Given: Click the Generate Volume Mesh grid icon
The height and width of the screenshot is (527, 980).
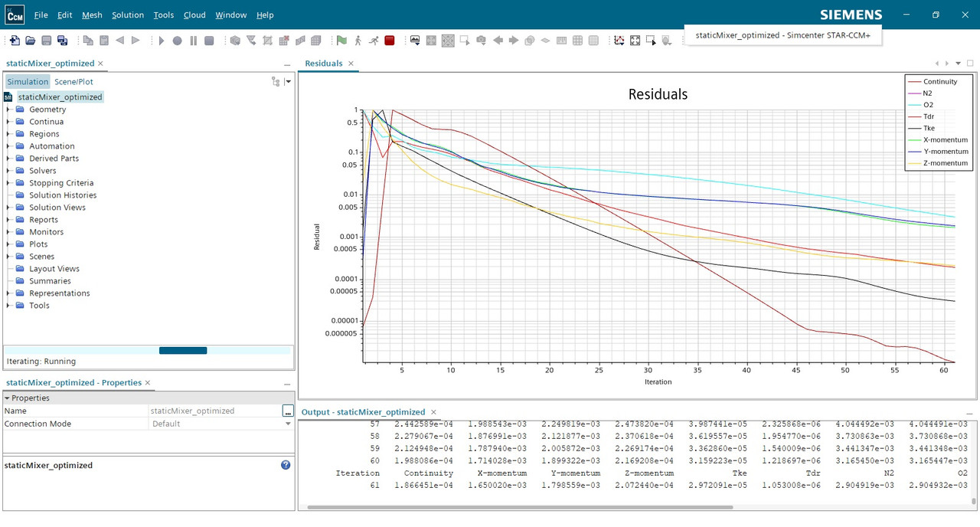Looking at the screenshot, I should [316, 41].
